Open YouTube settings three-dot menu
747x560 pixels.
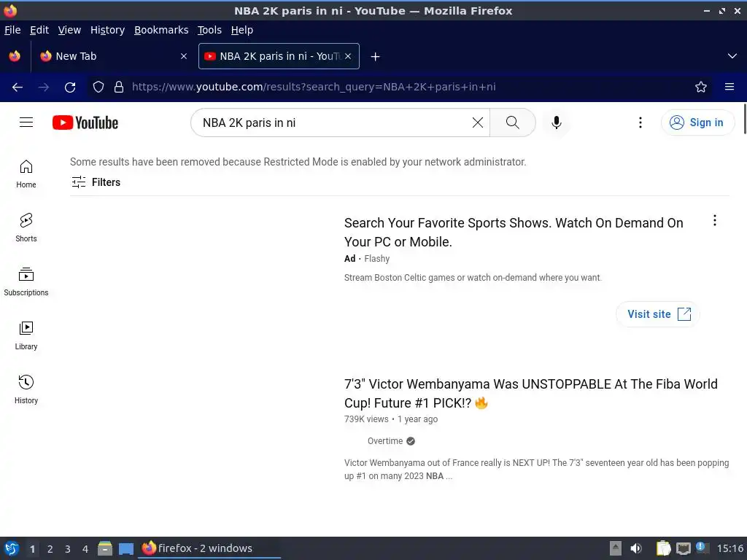640,122
